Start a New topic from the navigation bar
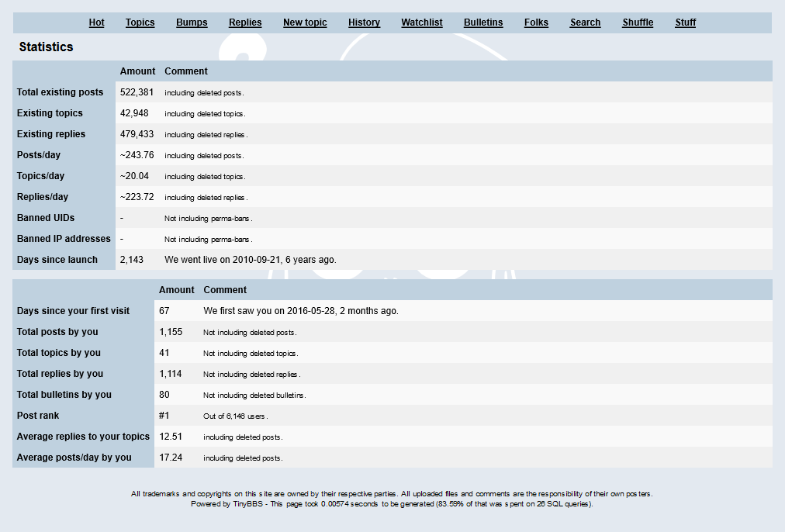 point(305,22)
